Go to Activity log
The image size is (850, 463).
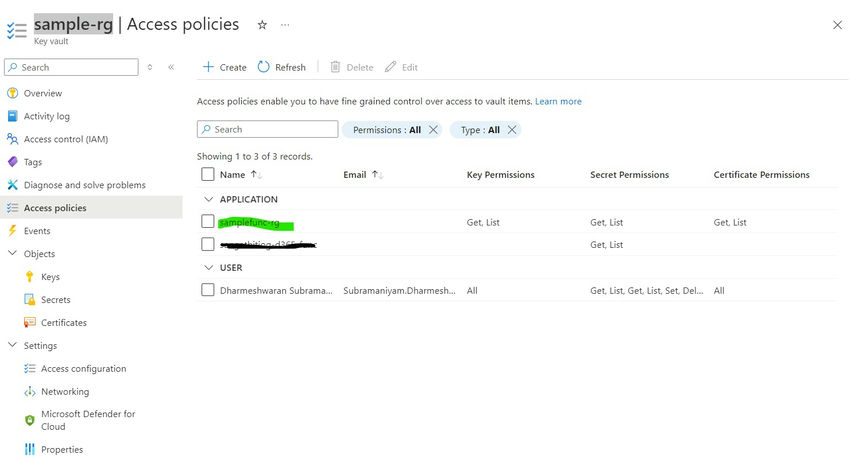47,116
